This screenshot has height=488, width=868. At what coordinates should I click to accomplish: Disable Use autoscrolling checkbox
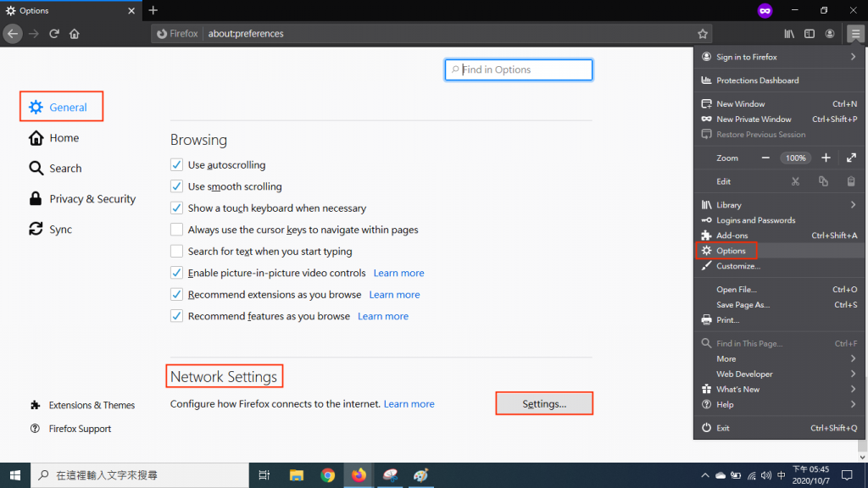click(x=176, y=165)
